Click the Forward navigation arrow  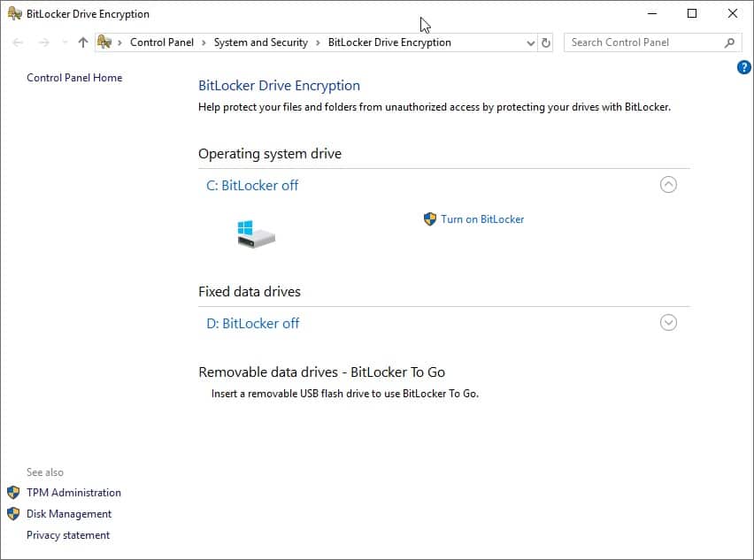click(x=43, y=42)
